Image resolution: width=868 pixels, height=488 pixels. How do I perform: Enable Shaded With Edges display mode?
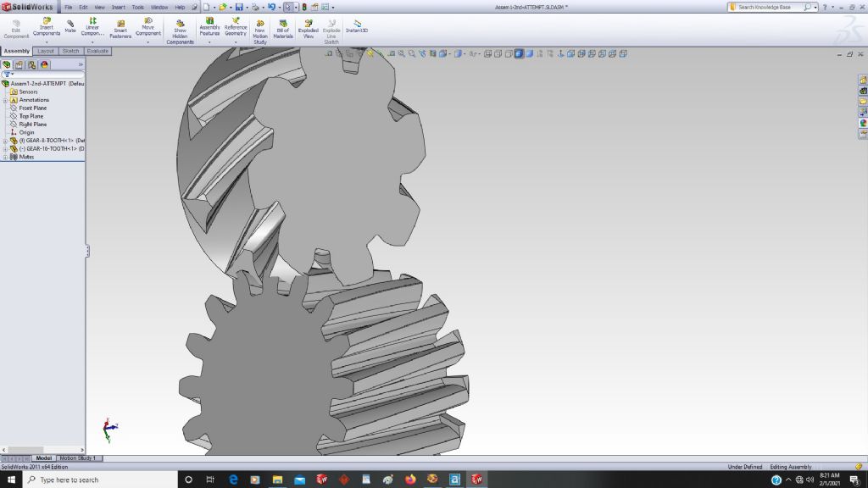[519, 53]
